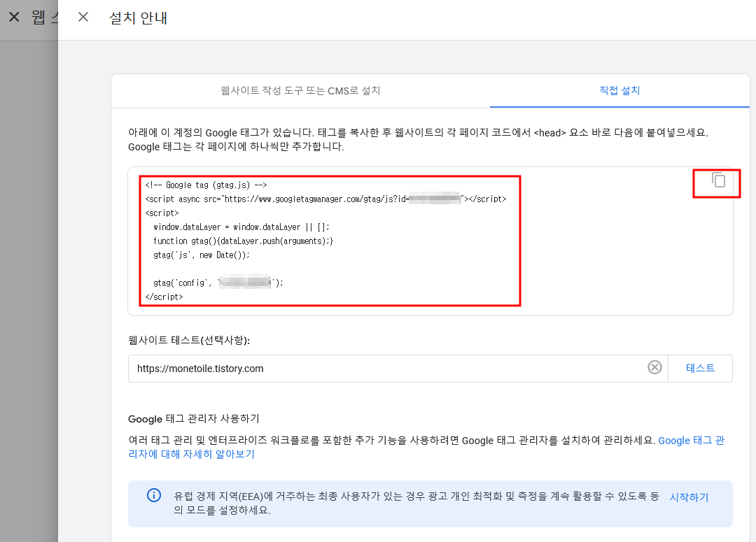This screenshot has height=542, width=756.
Task: Click the '설치 안내' panel title
Action: [139, 17]
